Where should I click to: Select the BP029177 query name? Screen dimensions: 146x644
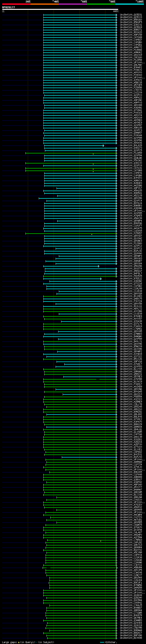click(x=8, y=7)
